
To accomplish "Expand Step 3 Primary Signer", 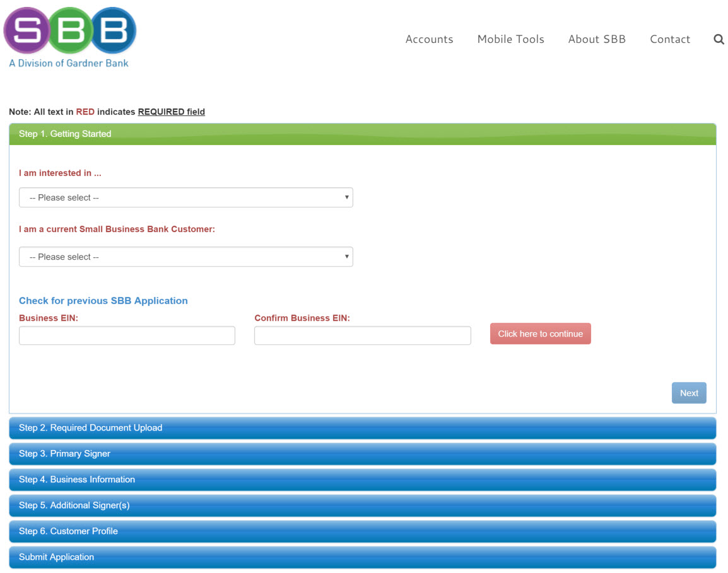I will [363, 454].
